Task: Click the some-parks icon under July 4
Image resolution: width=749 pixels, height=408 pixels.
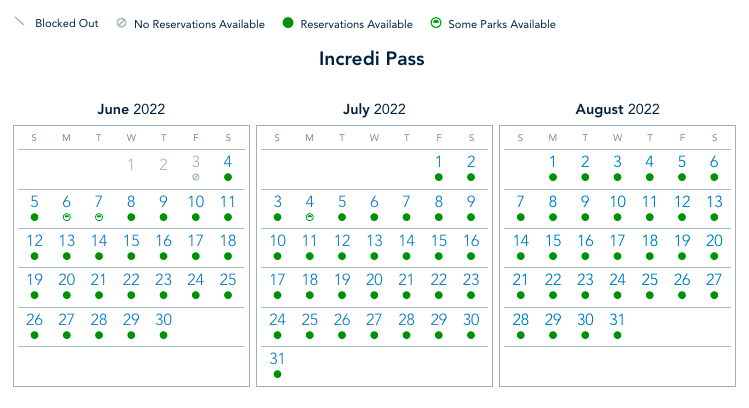Action: [310, 216]
